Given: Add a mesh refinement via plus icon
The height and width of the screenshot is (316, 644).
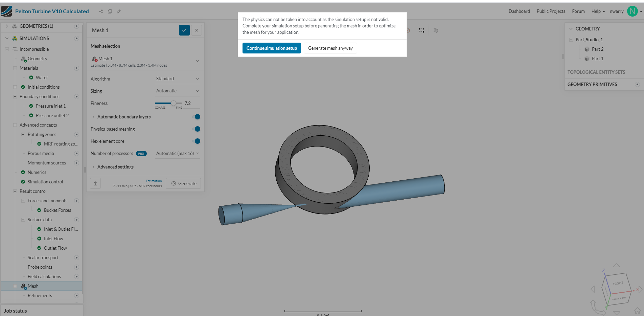Looking at the screenshot, I should point(76,295).
